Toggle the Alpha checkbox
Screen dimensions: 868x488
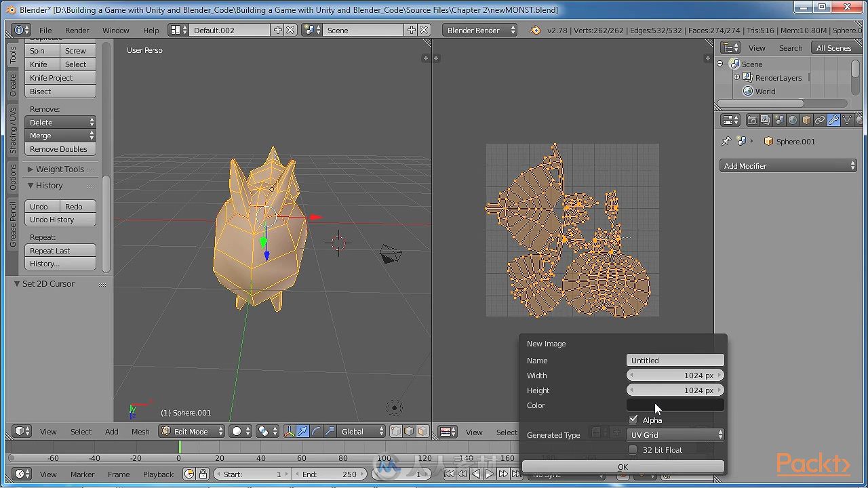633,420
